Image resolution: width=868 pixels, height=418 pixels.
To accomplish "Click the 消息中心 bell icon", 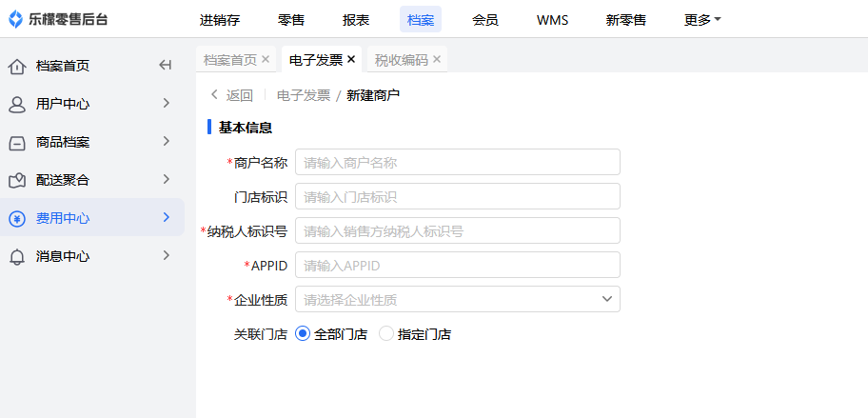I will (x=17, y=257).
